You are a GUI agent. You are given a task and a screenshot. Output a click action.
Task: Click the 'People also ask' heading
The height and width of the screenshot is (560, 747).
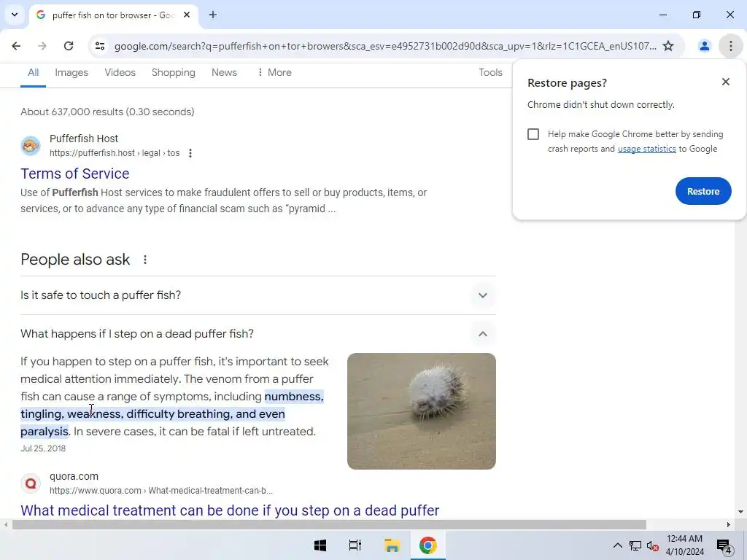tap(75, 260)
